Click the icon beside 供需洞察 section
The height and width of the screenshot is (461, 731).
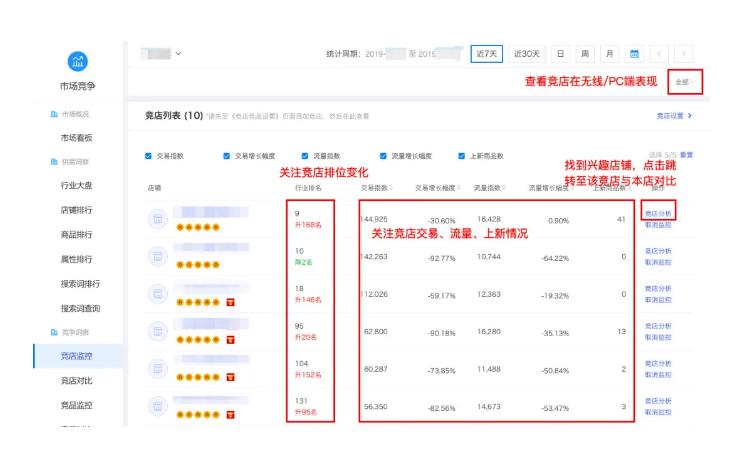(x=54, y=162)
